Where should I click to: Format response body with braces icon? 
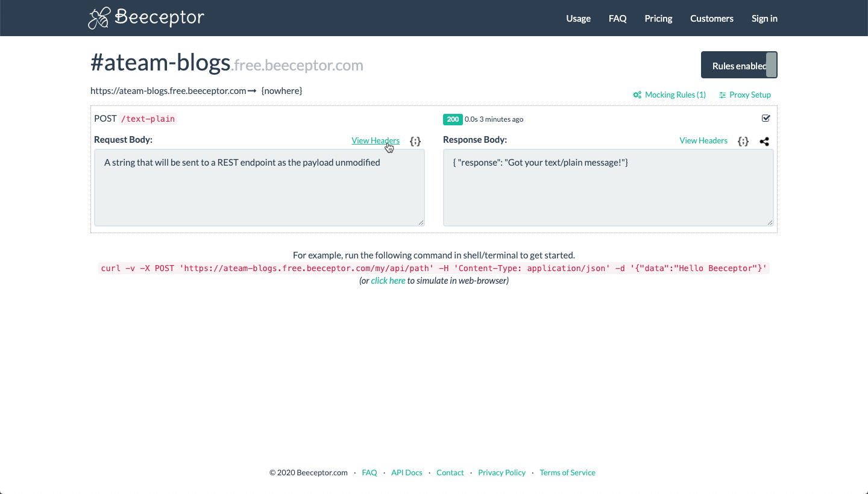coord(743,141)
